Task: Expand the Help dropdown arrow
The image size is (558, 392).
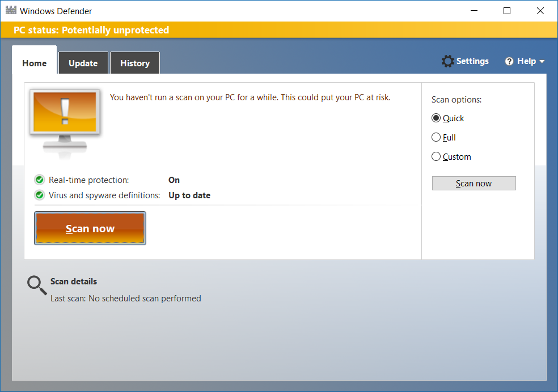Action: 542,62
